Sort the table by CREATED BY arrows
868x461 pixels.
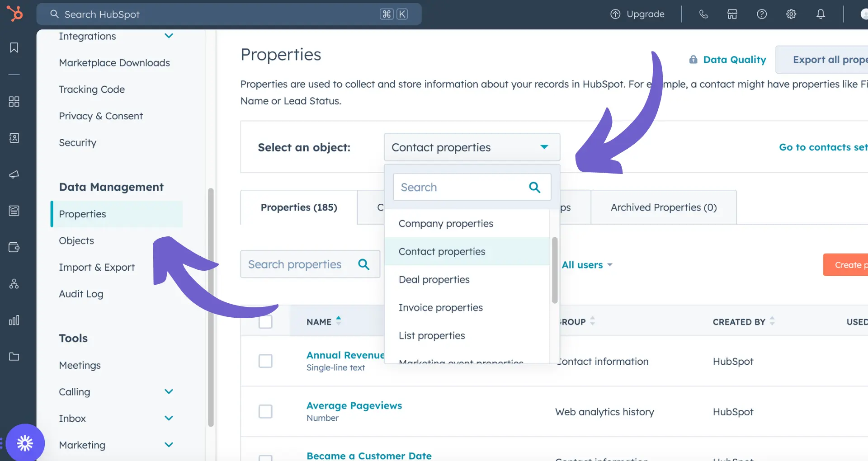772,321
